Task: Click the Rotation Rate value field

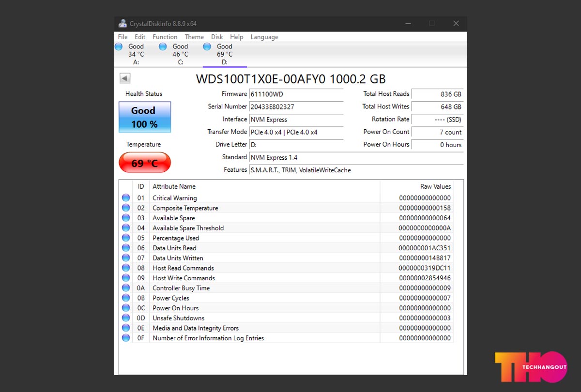Action: pyautogui.click(x=437, y=119)
